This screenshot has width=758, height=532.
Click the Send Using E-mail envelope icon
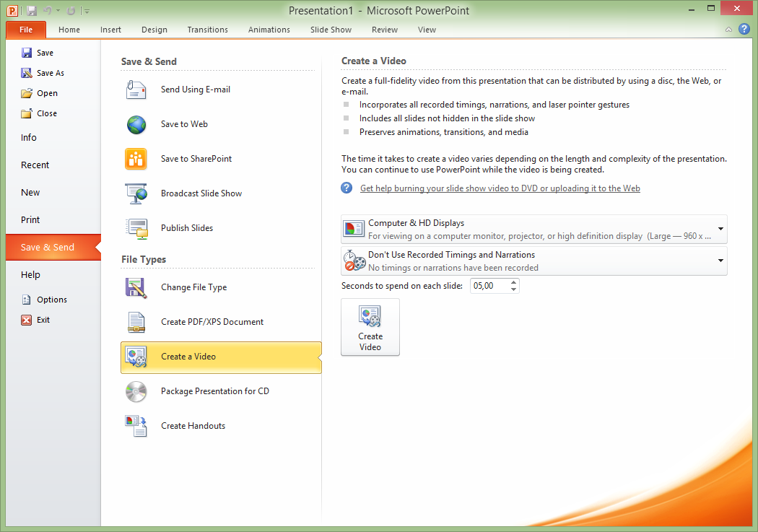(x=136, y=90)
